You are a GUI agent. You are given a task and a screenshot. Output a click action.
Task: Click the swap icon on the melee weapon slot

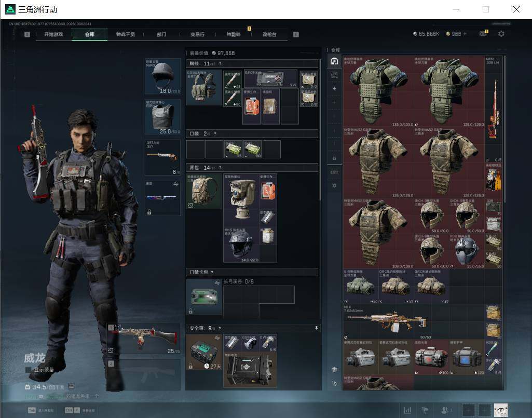point(176,184)
